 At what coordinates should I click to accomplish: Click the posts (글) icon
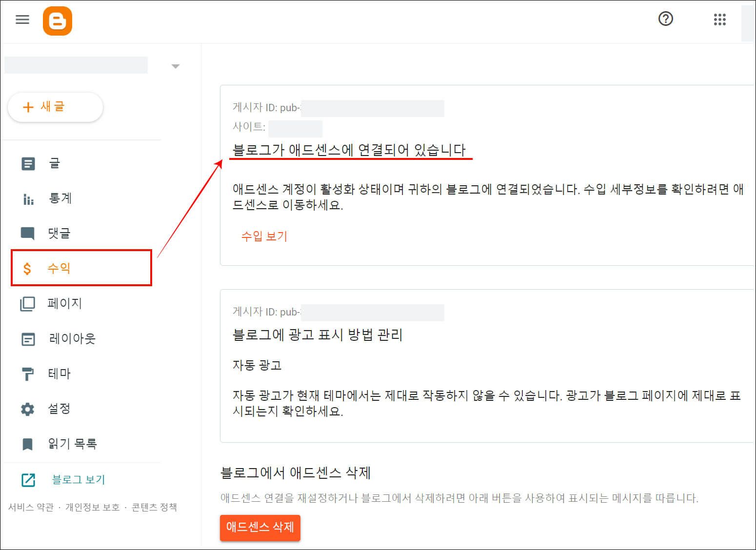(x=28, y=163)
